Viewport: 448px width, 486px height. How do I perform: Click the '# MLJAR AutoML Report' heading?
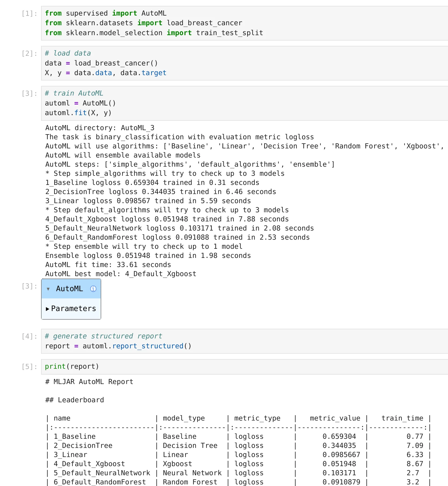pos(89,382)
